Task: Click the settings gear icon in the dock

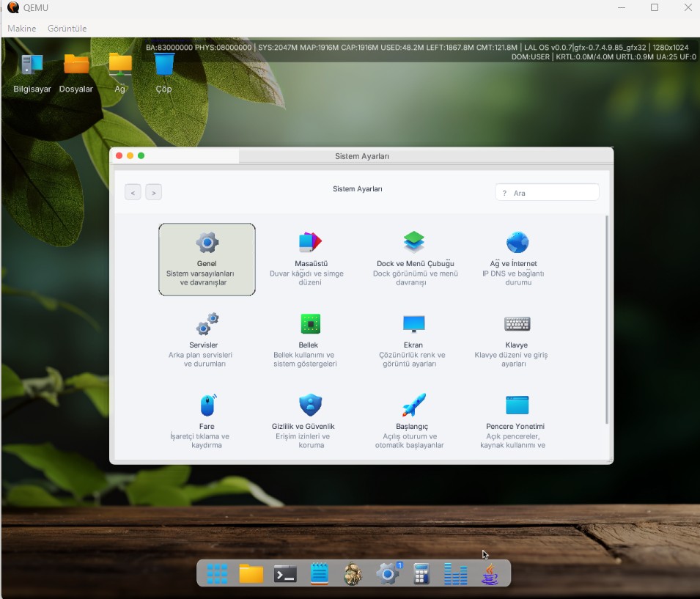Action: pos(388,573)
